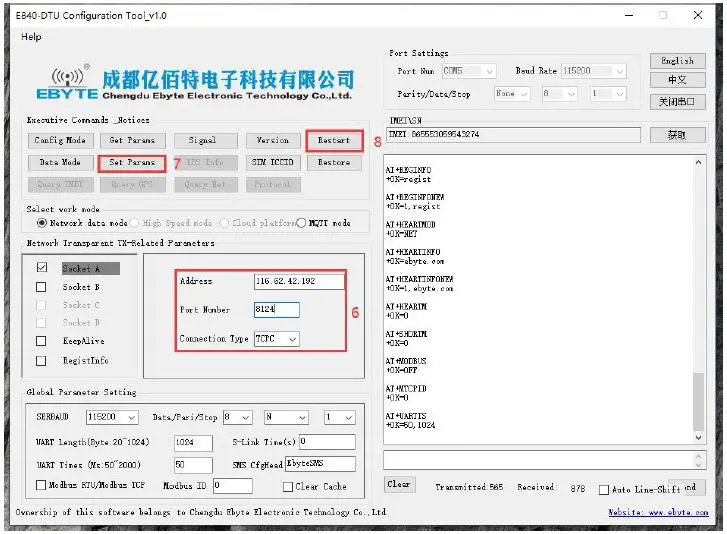Image resolution: width=727 pixels, height=534 pixels.
Task: Click the AT+HEARTINFO line in the log
Action: click(x=413, y=252)
